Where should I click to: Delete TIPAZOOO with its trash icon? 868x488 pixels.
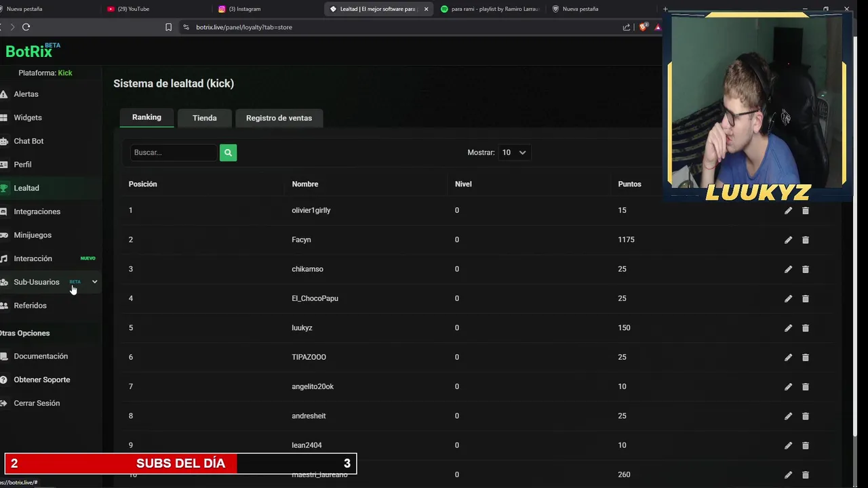[806, 357]
